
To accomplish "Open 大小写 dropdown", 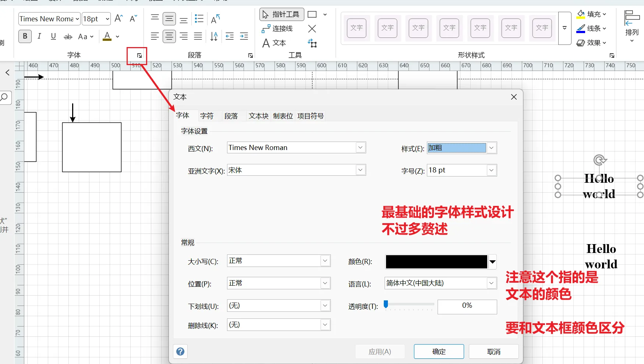I will coord(325,261).
